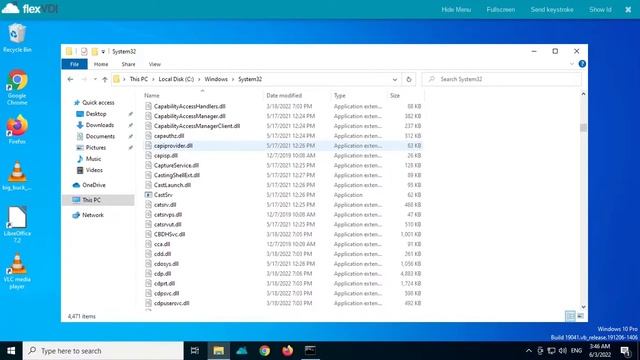Image resolution: width=640 pixels, height=360 pixels.
Task: Select CastSrv application file
Action: 163,195
